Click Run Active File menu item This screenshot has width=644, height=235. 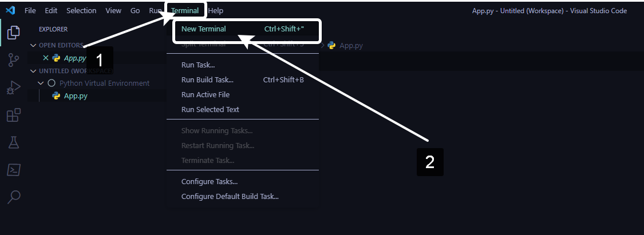pos(206,94)
